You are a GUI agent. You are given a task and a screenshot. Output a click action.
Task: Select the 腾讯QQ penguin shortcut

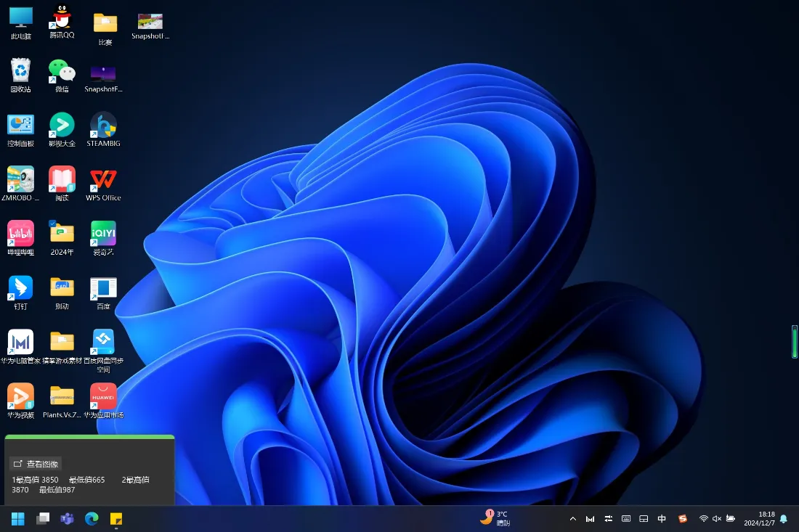pos(62,21)
